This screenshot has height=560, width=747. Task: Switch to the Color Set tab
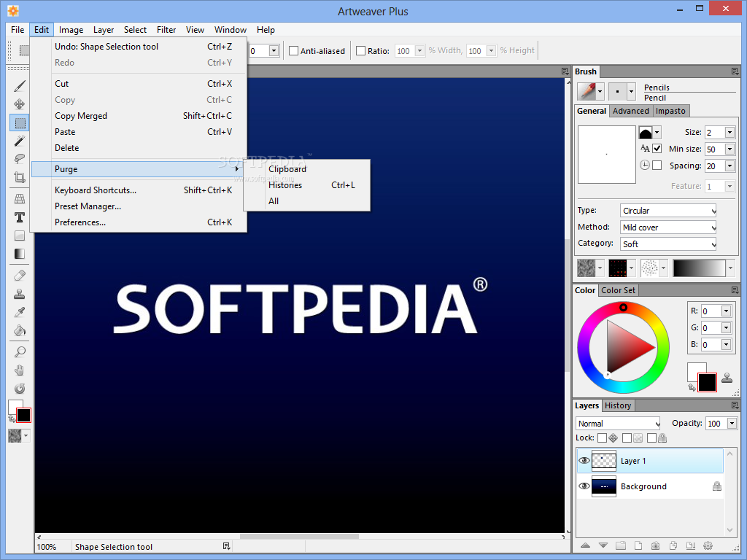[x=618, y=290]
